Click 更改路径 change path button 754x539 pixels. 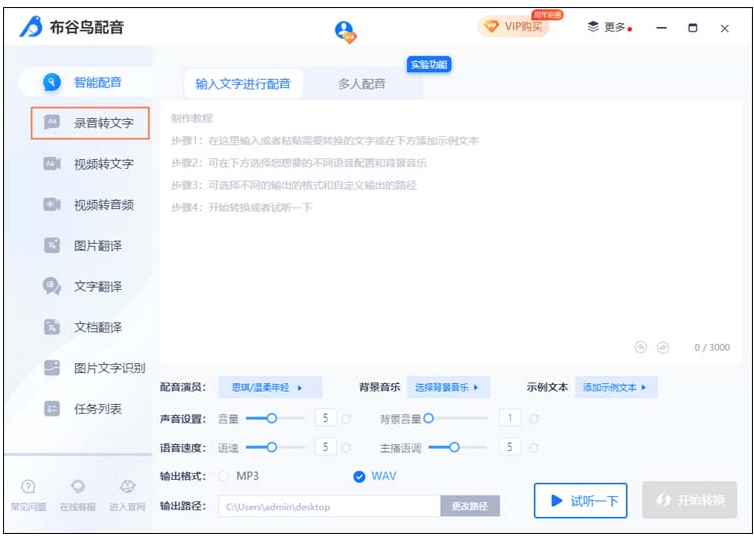[x=469, y=507]
